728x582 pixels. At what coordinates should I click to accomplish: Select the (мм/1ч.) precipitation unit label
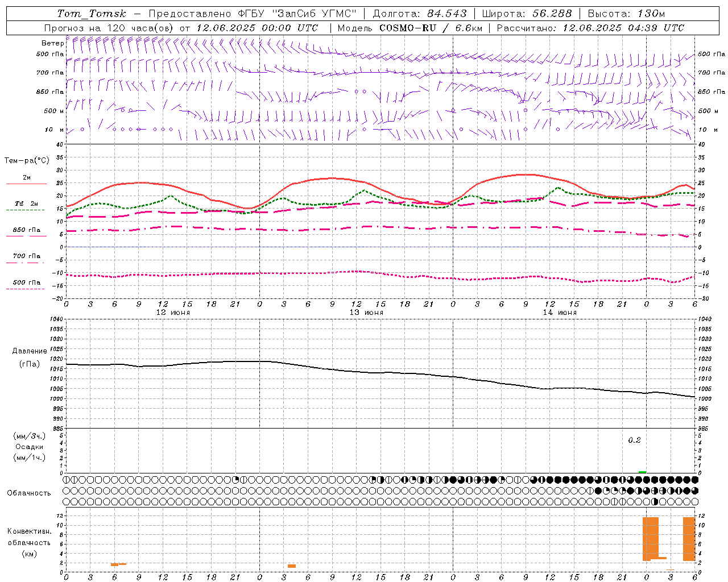click(x=30, y=458)
